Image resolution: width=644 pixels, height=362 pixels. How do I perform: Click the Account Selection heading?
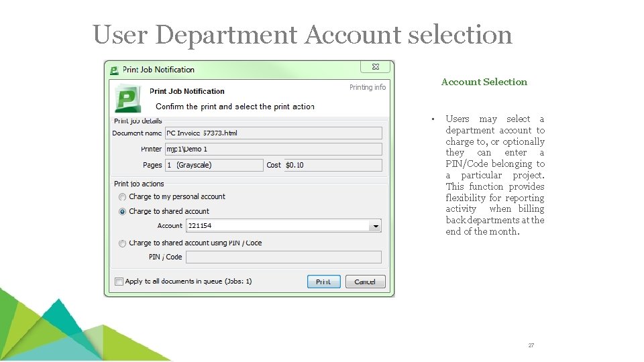(484, 82)
